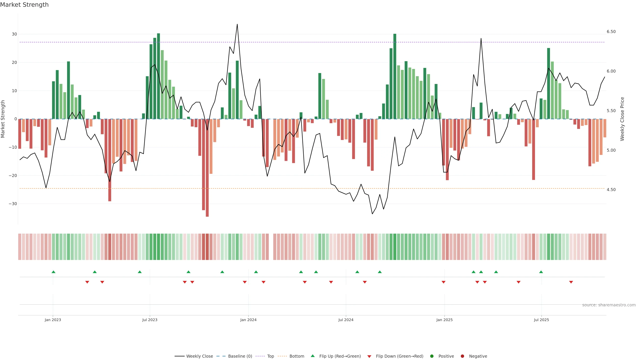Screen dimensions: 644x362
Task: Click green Flip Up triangle legend icon
Action: click(312, 356)
